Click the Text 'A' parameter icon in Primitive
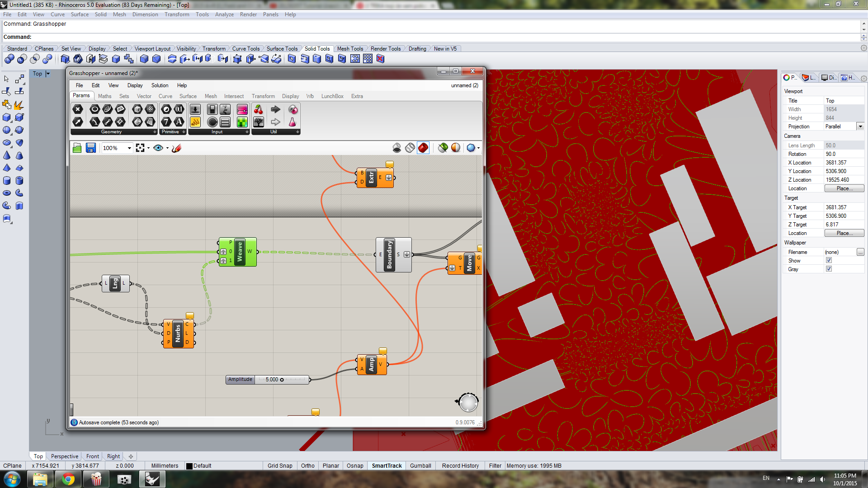868x488 pixels. tap(179, 122)
